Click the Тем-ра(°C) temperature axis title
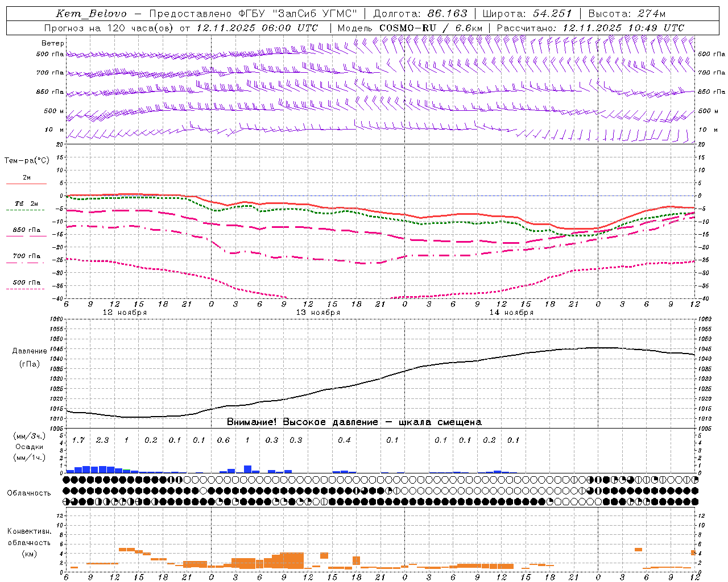The image size is (728, 582). pos(27,161)
